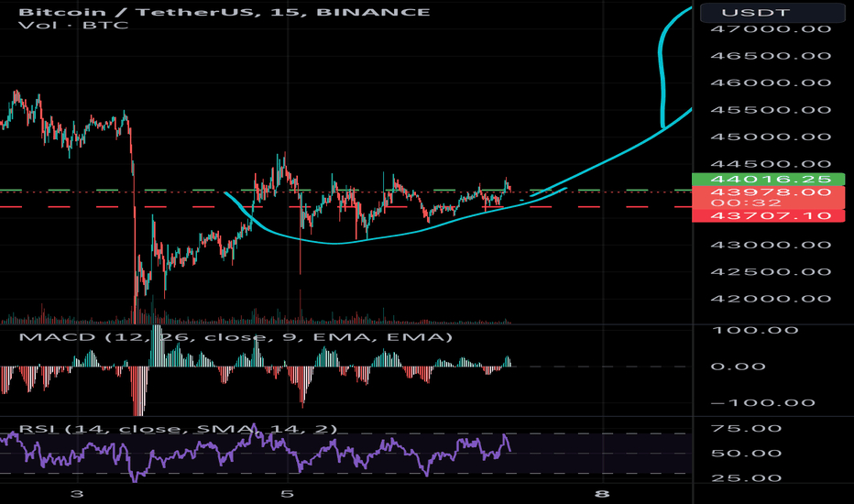The width and height of the screenshot is (854, 504).
Task: Select the MACD (12, 26, close, 9, EMA, EMA) legend
Action: tap(235, 337)
